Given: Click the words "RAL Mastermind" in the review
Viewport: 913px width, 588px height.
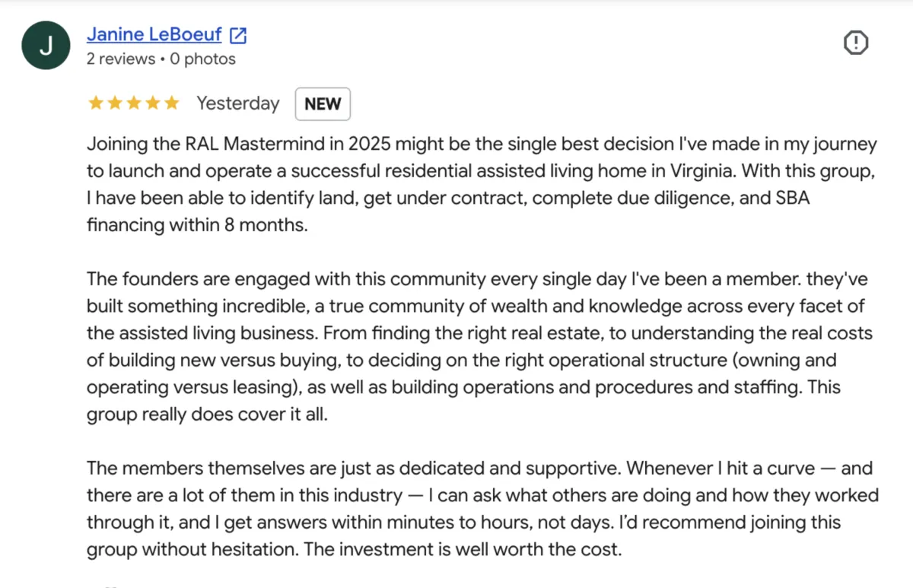Looking at the screenshot, I should point(252,145).
